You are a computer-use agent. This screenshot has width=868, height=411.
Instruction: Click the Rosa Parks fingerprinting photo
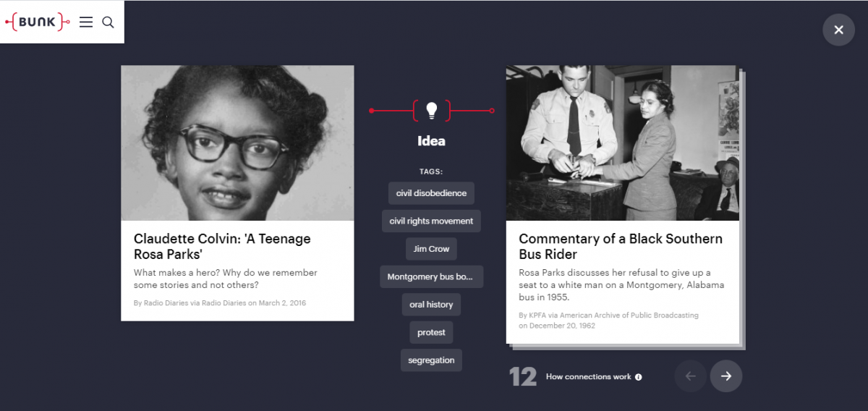pos(622,143)
